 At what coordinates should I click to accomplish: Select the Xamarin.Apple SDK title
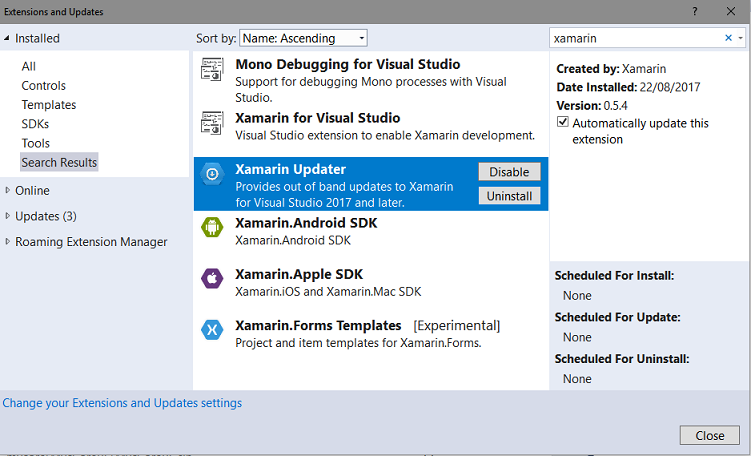[299, 274]
